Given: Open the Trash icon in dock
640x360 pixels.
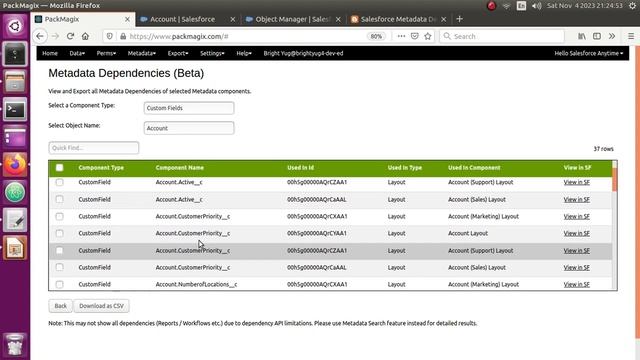Looking at the screenshot, I should tap(15, 345).
